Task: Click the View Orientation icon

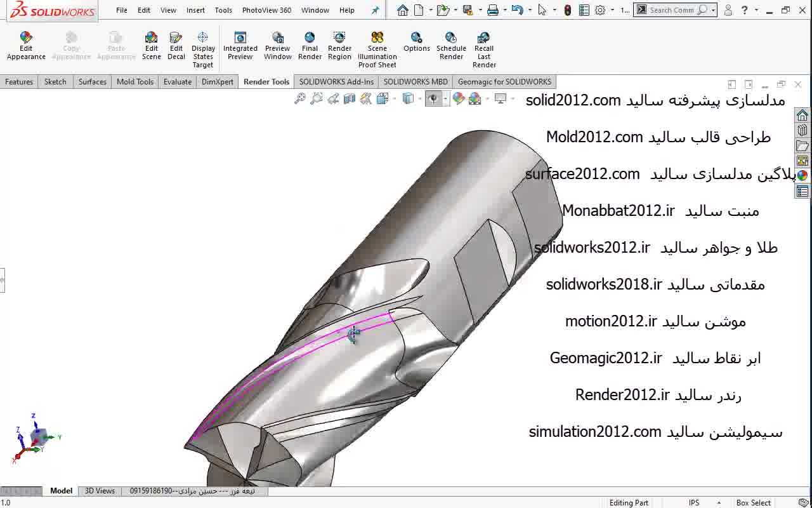Action: click(x=383, y=98)
